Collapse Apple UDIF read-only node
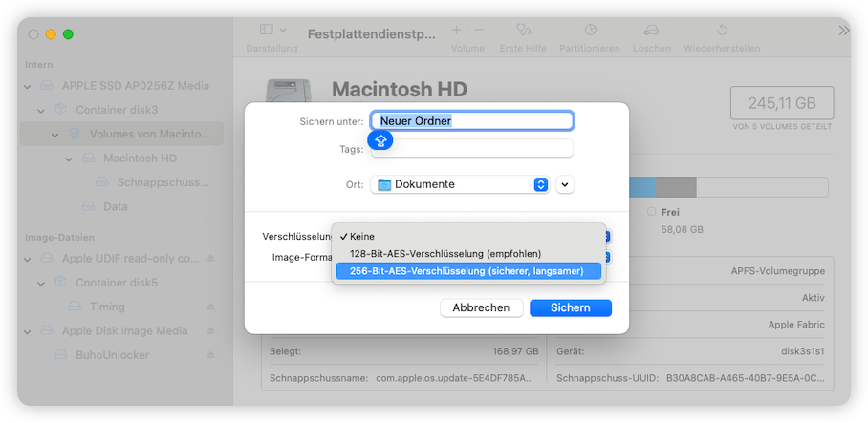The width and height of the screenshot is (868, 423). point(28,259)
